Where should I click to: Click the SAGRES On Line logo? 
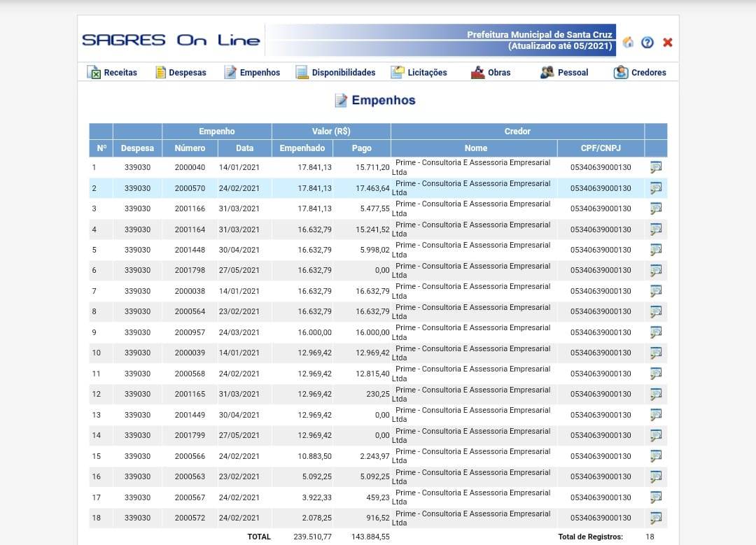[171, 41]
